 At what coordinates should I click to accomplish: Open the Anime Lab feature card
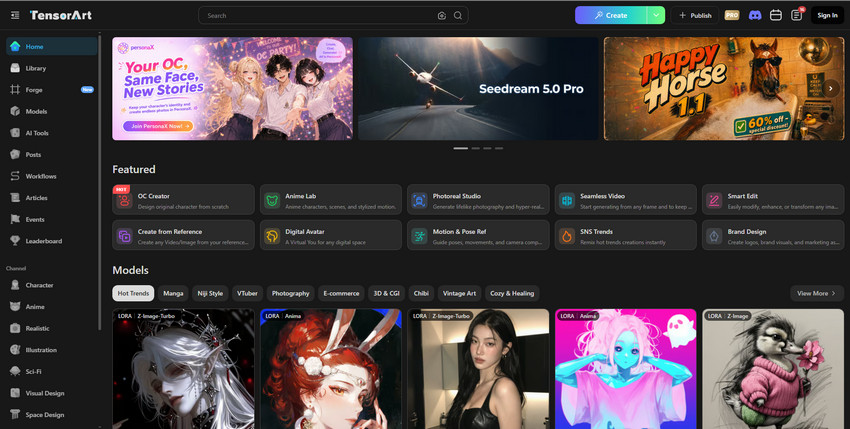coord(331,200)
